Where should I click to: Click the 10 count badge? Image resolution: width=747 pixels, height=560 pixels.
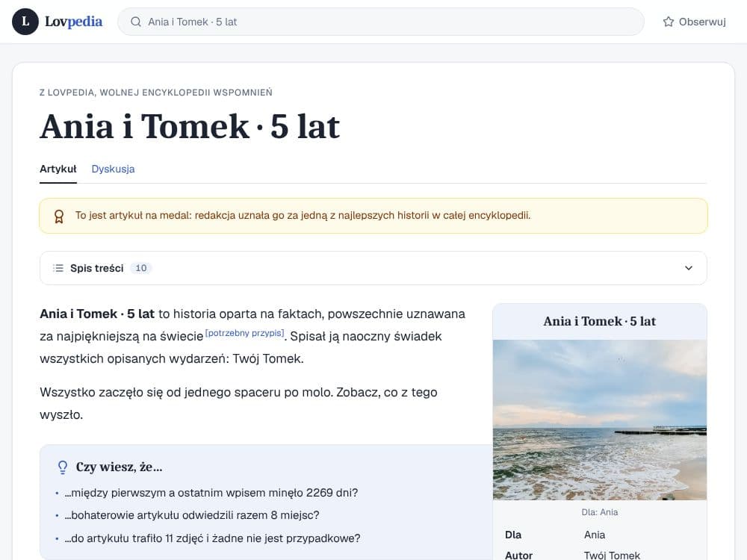[x=141, y=268]
